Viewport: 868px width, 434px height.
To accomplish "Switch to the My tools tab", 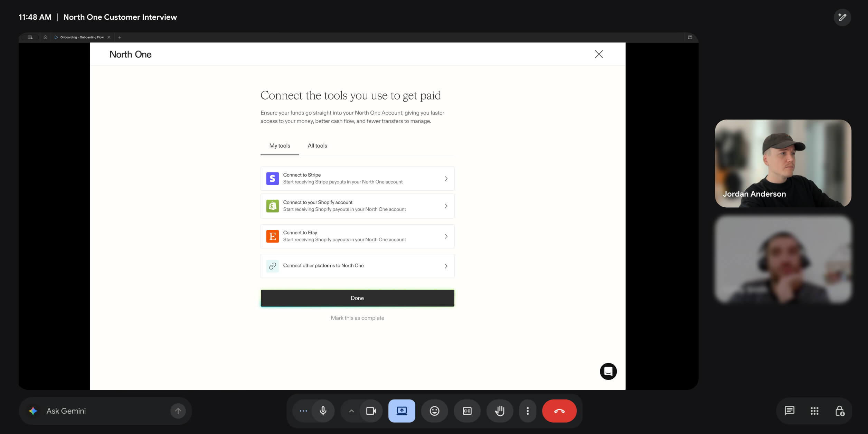I will [280, 146].
